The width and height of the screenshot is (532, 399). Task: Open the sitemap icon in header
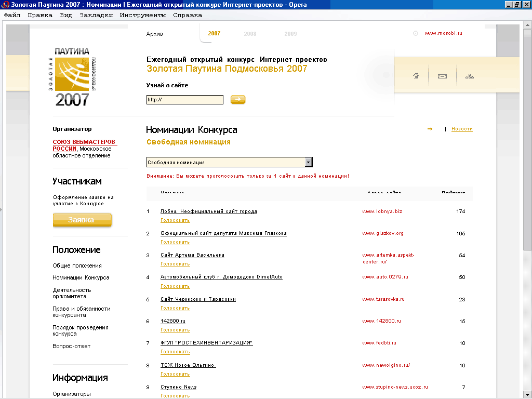470,76
